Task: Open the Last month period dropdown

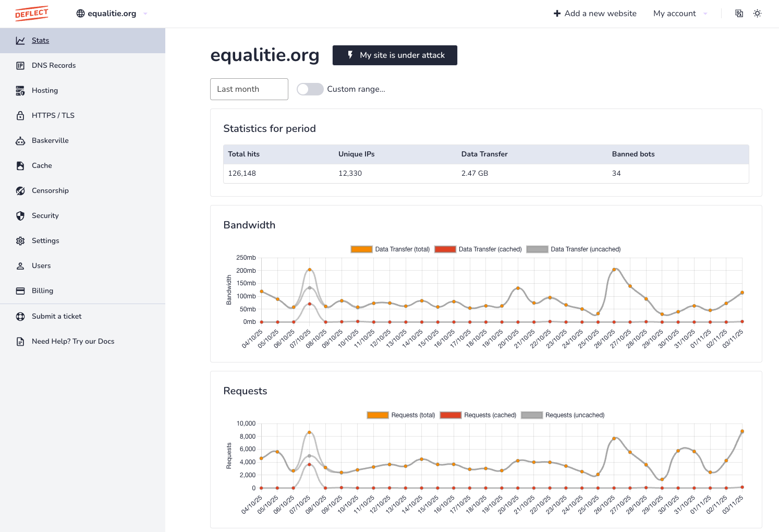Action: [x=249, y=89]
